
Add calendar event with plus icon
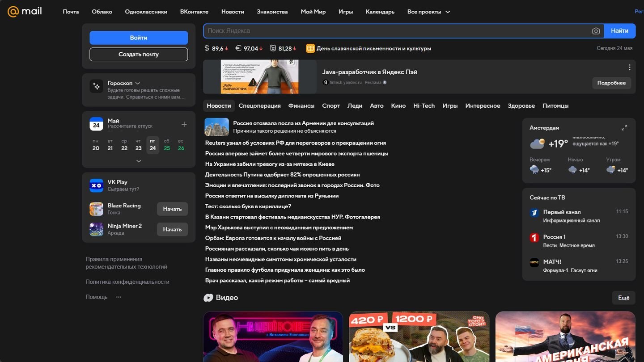(184, 124)
